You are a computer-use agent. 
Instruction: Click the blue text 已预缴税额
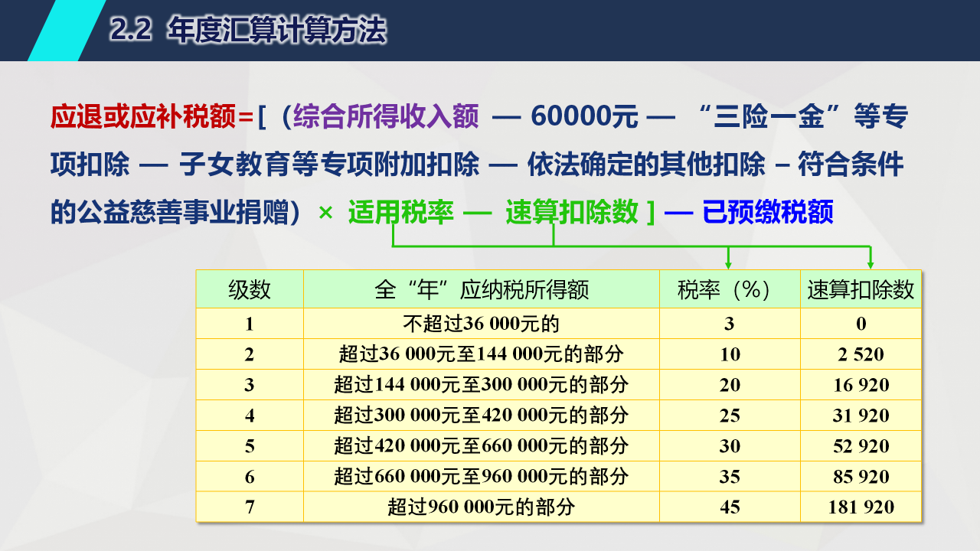point(768,212)
